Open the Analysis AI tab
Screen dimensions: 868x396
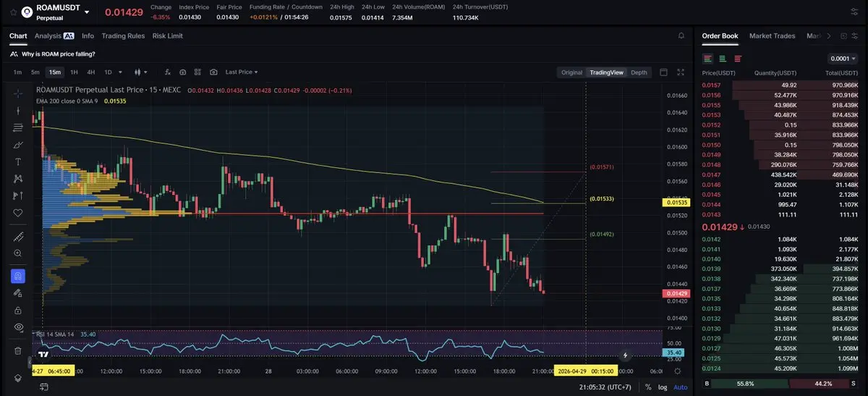coord(54,35)
